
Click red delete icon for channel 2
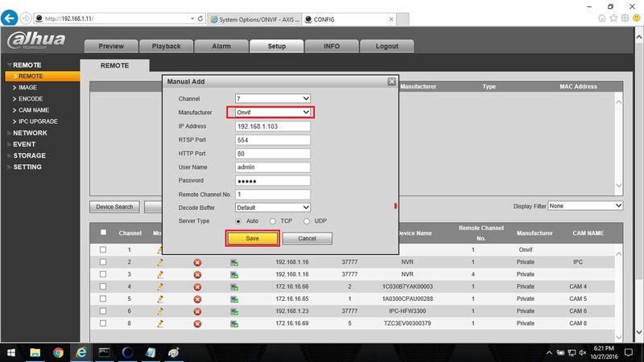click(197, 262)
